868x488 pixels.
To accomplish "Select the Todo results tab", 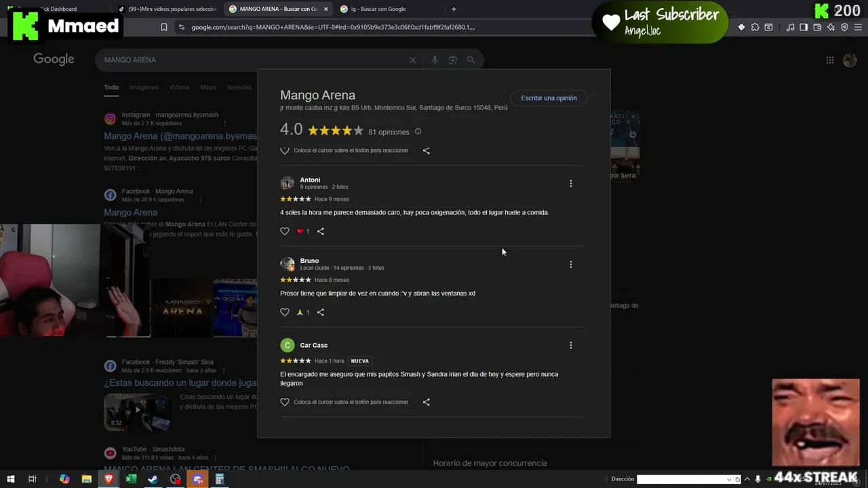I will [111, 87].
